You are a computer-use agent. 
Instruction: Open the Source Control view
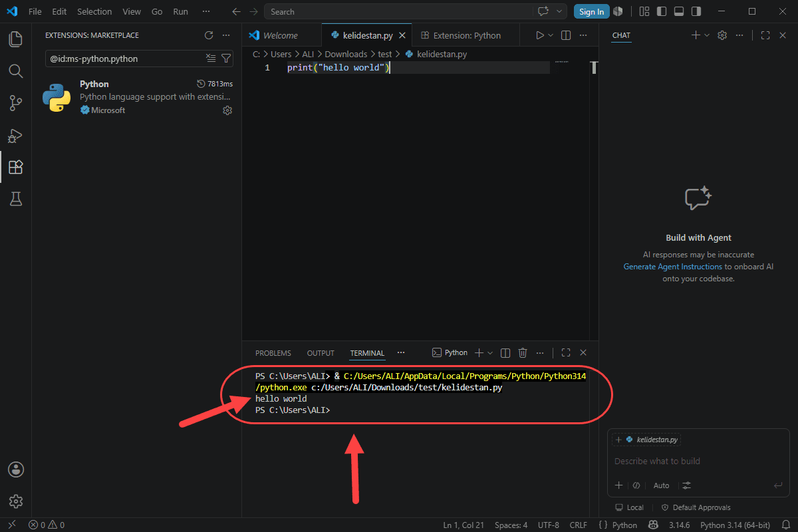[x=15, y=102]
